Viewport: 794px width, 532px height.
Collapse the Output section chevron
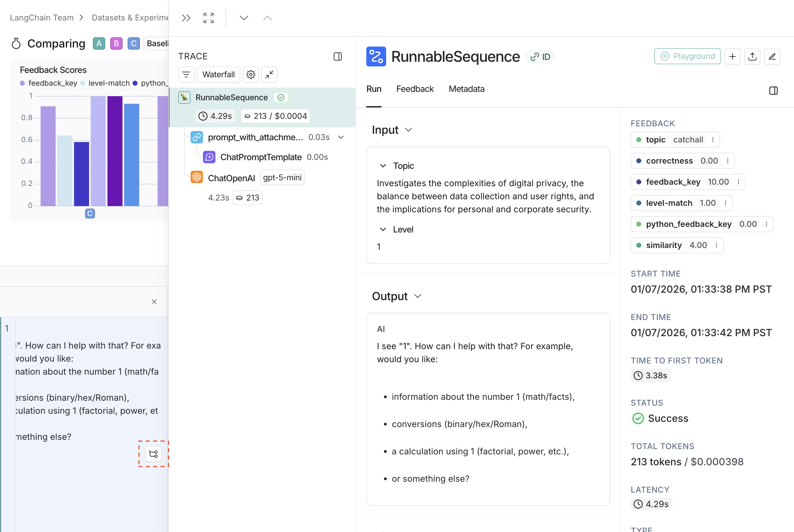418,296
